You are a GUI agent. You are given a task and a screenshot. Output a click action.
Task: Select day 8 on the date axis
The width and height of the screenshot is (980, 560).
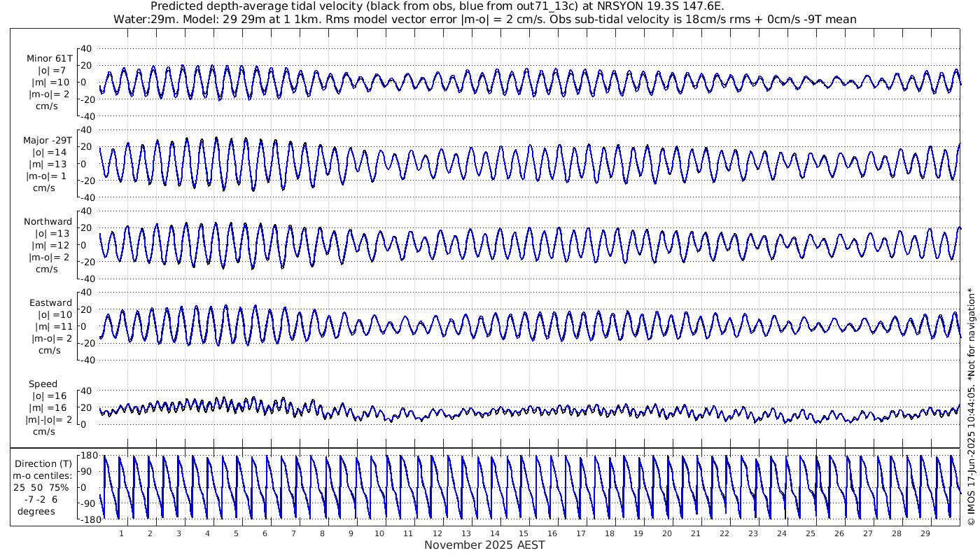(x=322, y=533)
